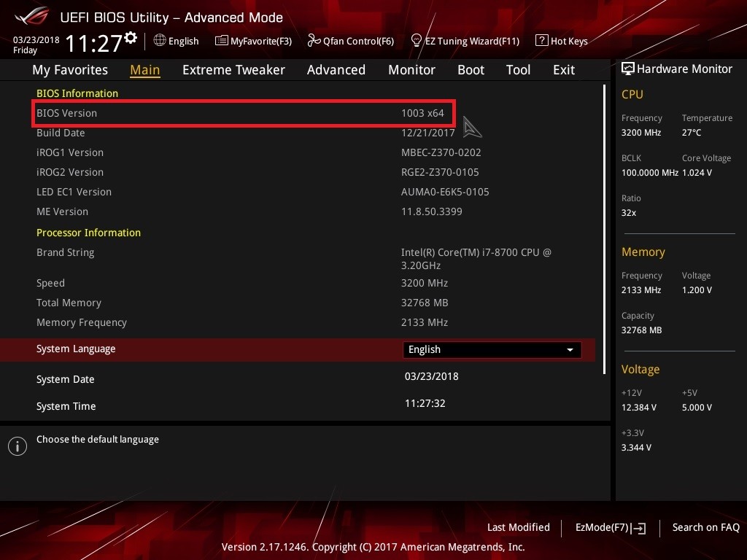Select the Exit tab
The width and height of the screenshot is (747, 560).
coord(564,70)
